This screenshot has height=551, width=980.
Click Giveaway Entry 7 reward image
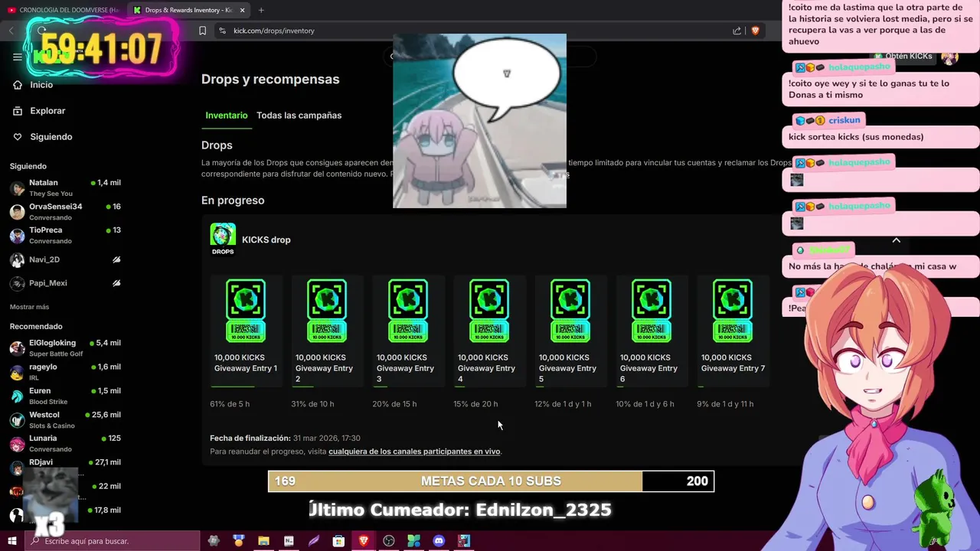coord(733,311)
